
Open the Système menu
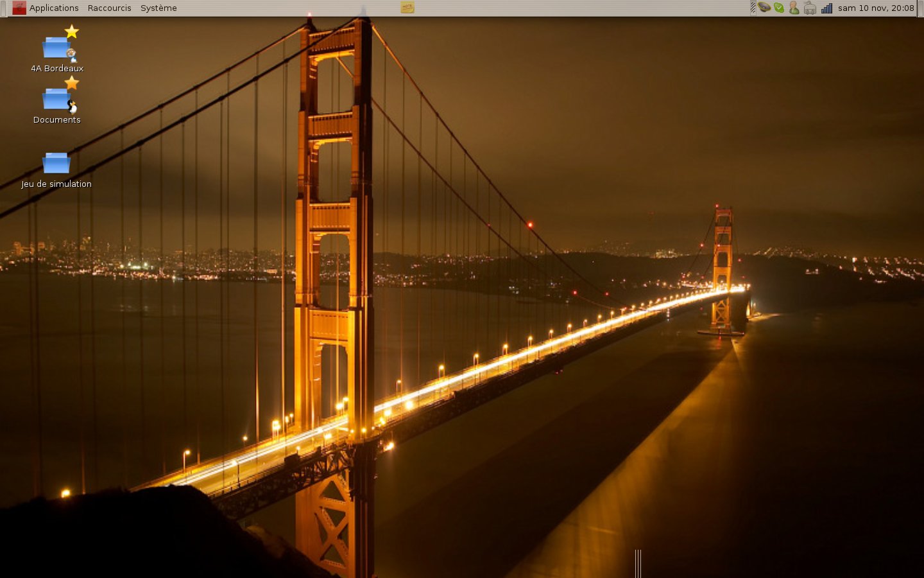158,8
